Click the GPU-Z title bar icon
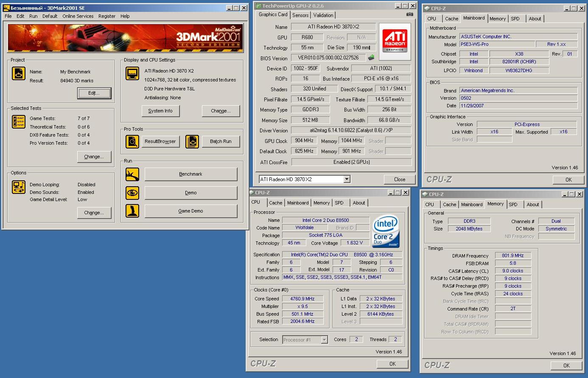 pos(258,6)
